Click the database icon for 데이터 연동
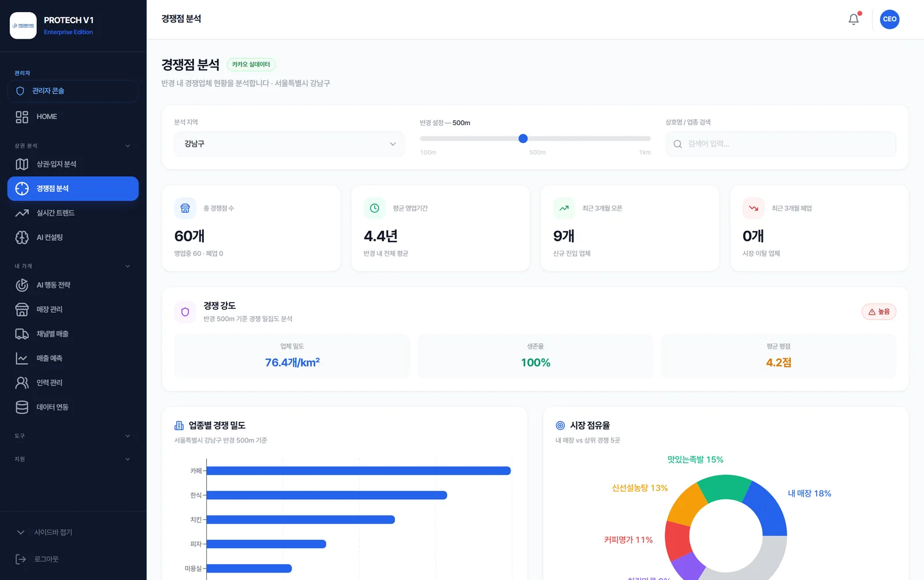Image resolution: width=924 pixels, height=580 pixels. (x=22, y=407)
